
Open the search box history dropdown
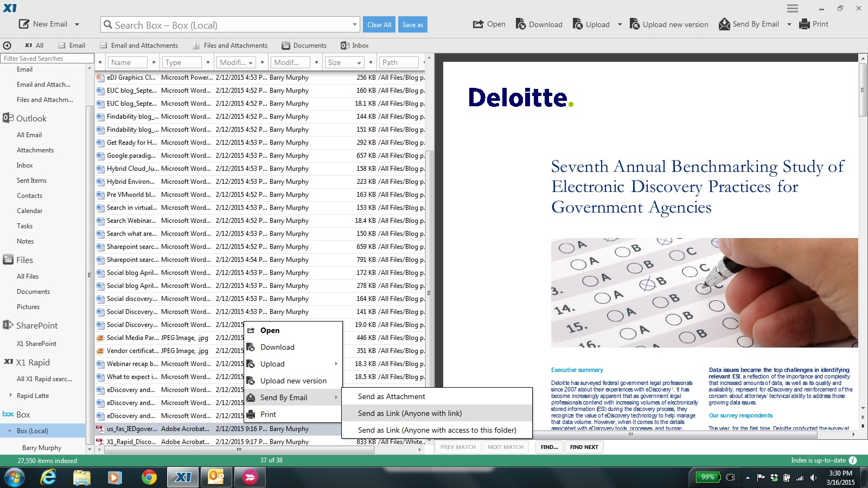click(x=355, y=24)
